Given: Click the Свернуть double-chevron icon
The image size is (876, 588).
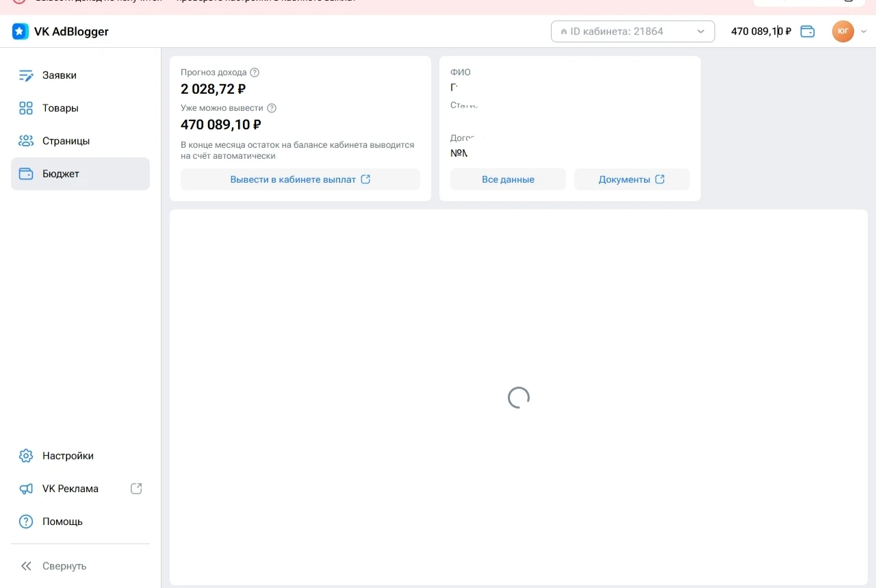Looking at the screenshot, I should click(26, 566).
